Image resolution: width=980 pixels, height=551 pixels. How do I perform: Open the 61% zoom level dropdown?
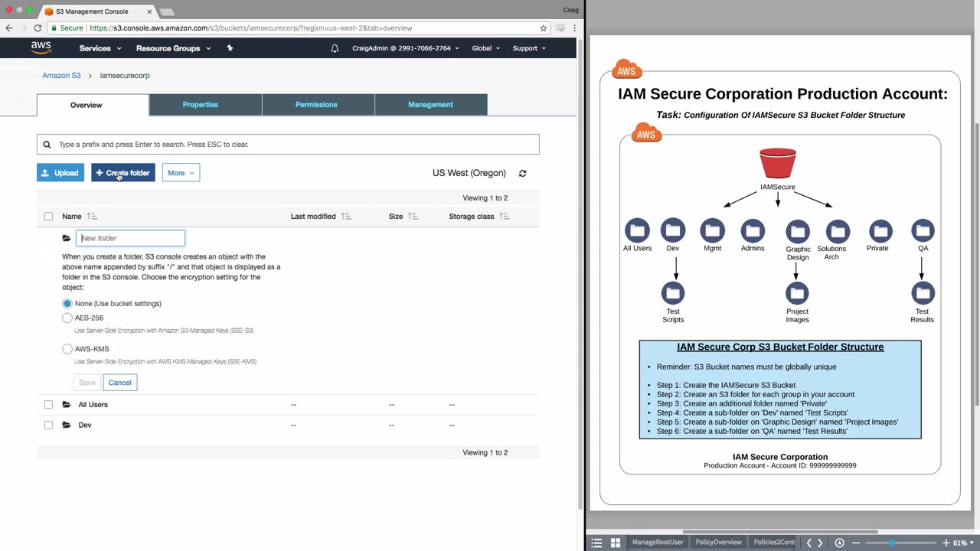click(963, 543)
